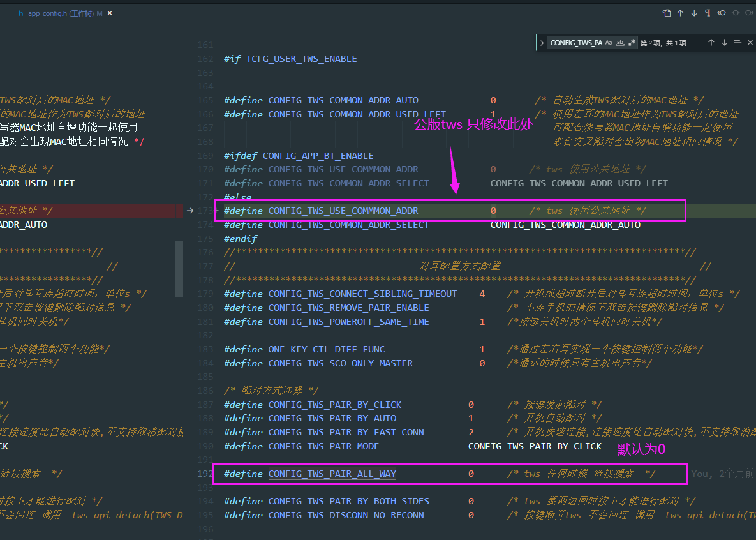Jump to previous match in the find widget
Image resolution: width=756 pixels, height=540 pixels.
pos(711,43)
